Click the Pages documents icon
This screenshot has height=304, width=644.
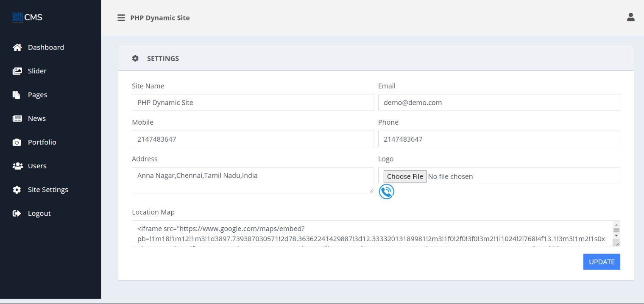[17, 95]
